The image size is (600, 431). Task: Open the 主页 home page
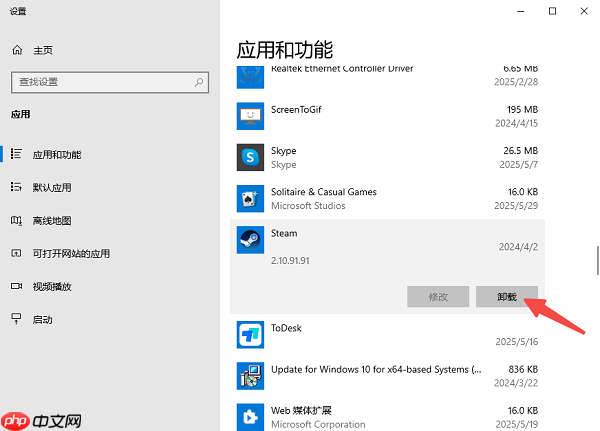point(43,50)
